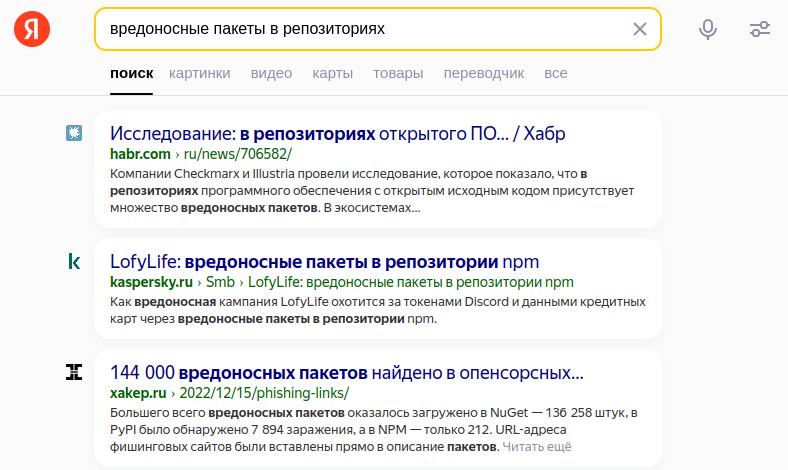Screen dimensions: 788x470
Task: Click the Habr site favicon
Action: point(73,133)
